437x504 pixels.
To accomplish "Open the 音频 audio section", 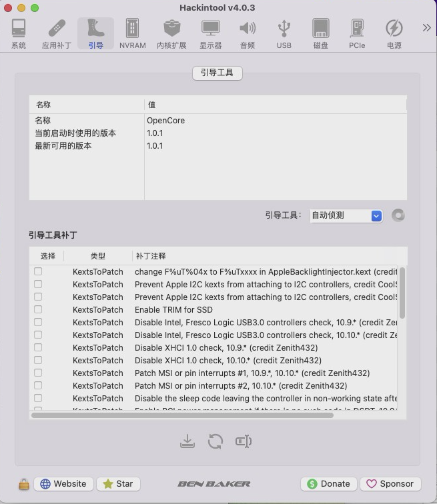I will point(248,33).
